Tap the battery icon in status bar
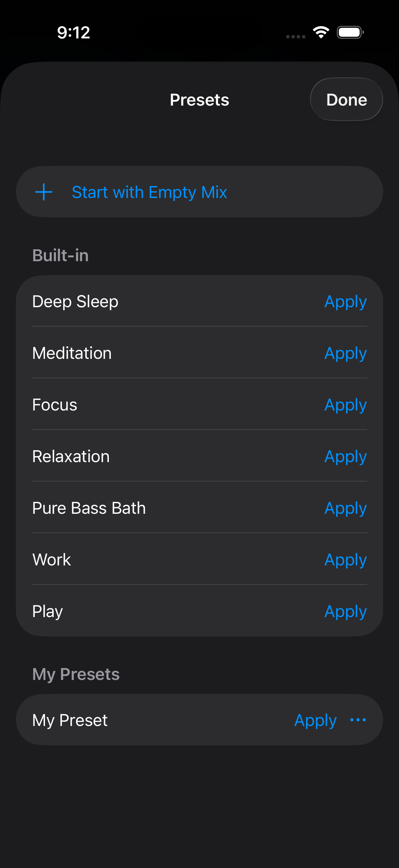This screenshot has width=399, height=868. point(350,32)
